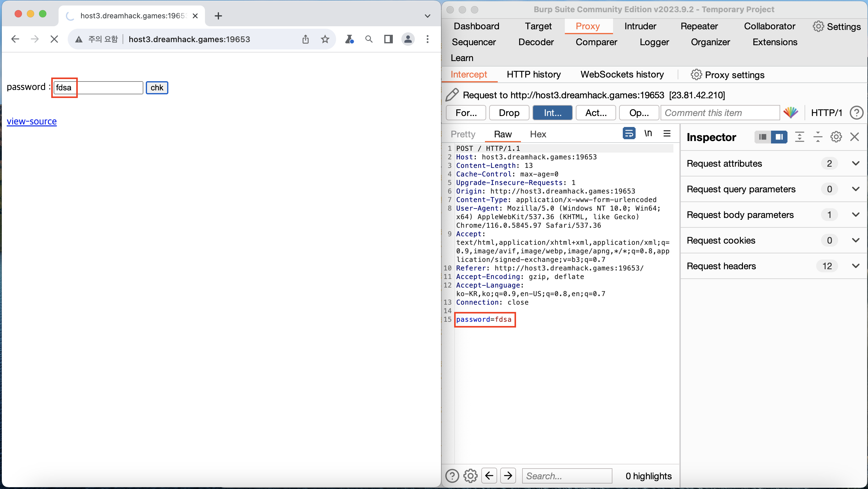Expand all Inspector sections icon

tap(800, 137)
